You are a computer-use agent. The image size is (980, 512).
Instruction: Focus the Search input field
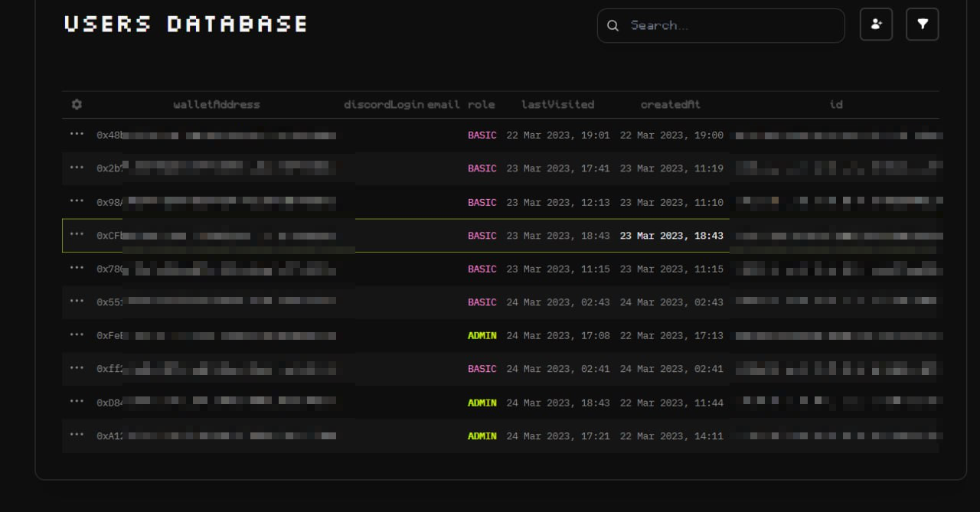(727, 26)
